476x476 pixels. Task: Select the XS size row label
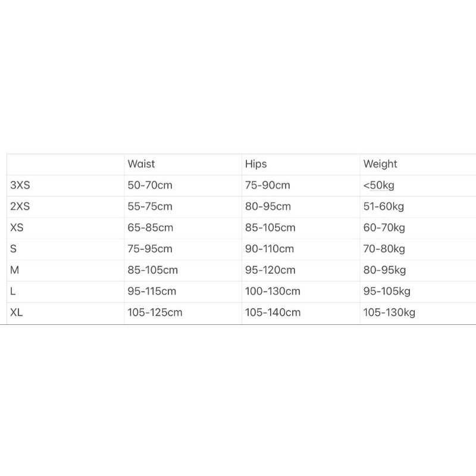(17, 227)
